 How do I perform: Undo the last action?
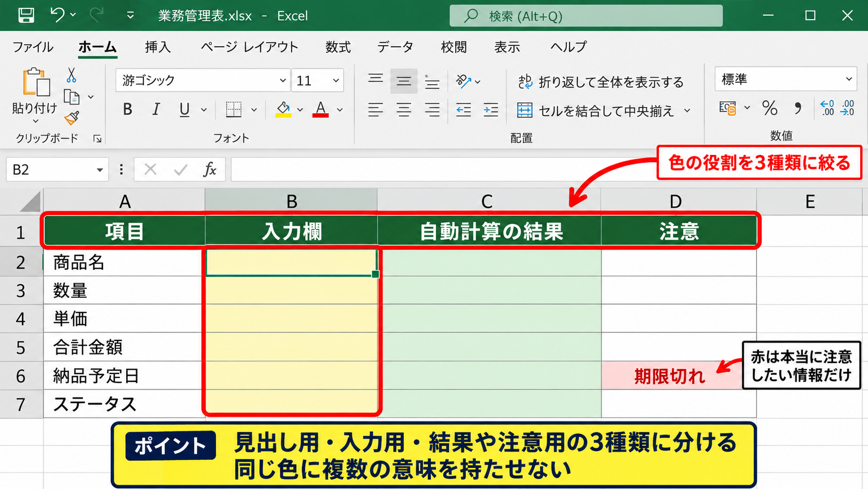coord(57,15)
